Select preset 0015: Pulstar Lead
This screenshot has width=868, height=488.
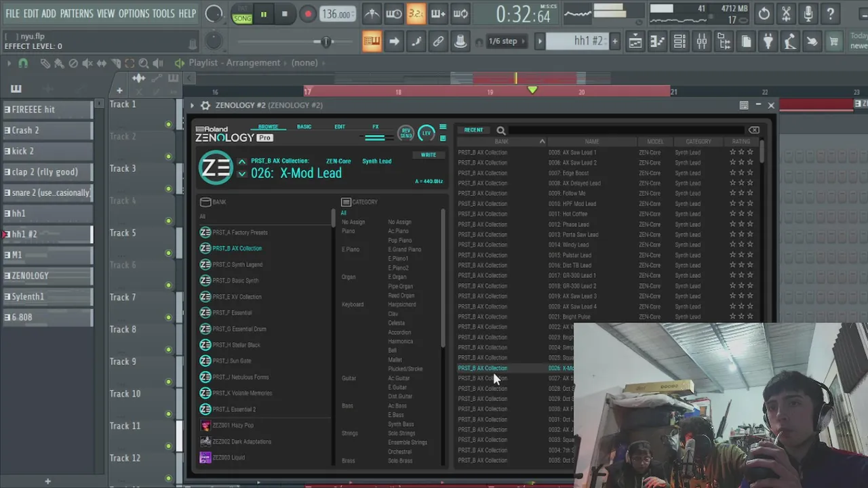[570, 256]
